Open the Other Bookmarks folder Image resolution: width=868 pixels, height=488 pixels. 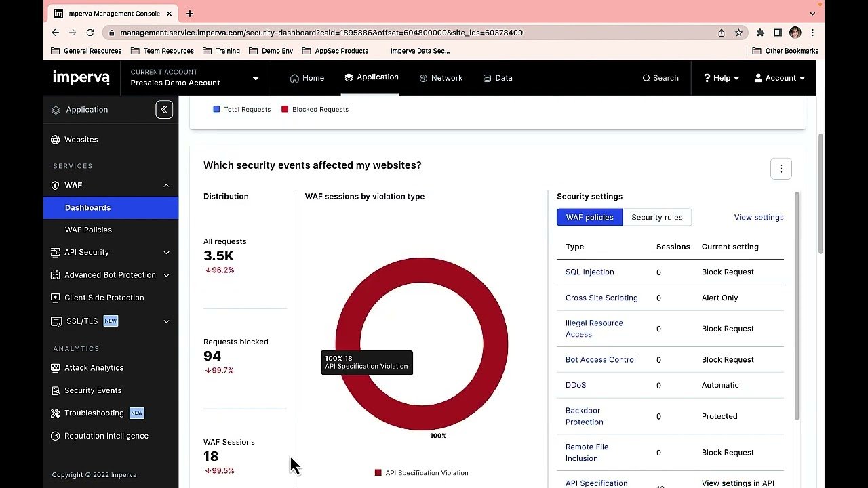(785, 51)
